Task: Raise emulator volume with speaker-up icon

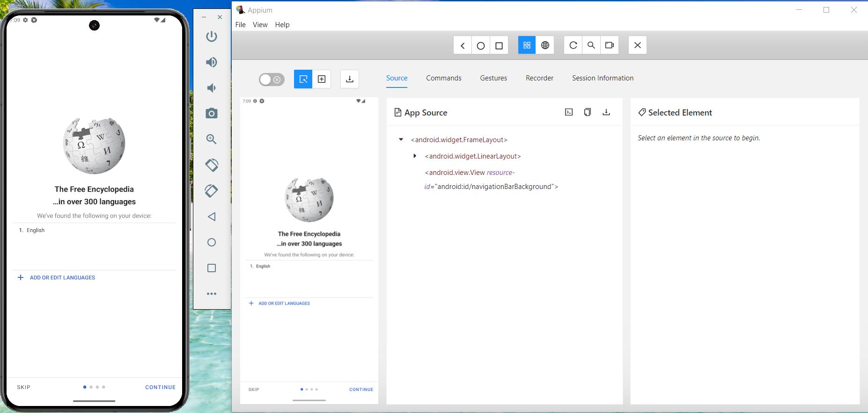Action: (x=212, y=62)
